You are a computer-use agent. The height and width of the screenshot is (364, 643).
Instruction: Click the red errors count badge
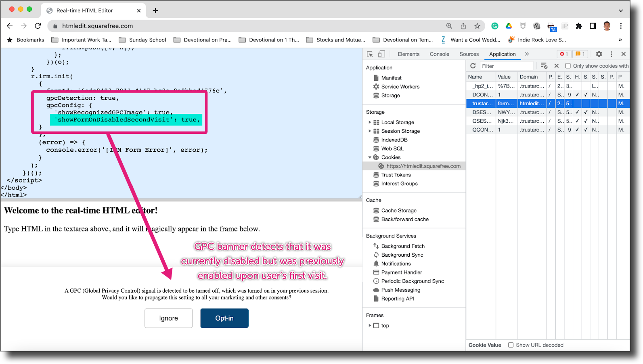pos(564,54)
